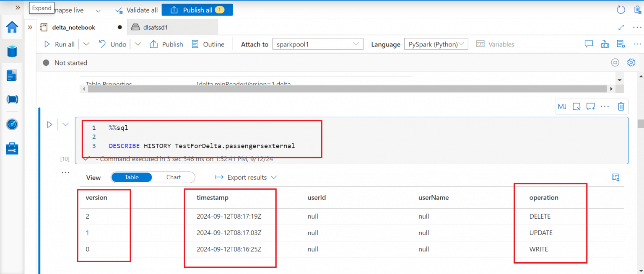644x274 pixels.
Task: Select the Develop hub icon
Action: (12, 75)
